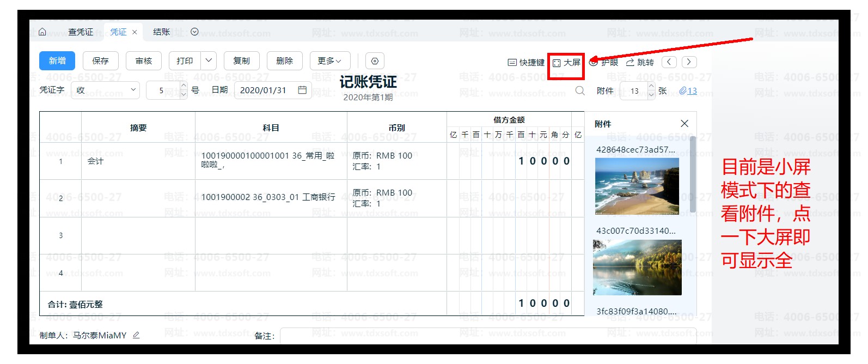Click the magnifier search icon

(580, 90)
